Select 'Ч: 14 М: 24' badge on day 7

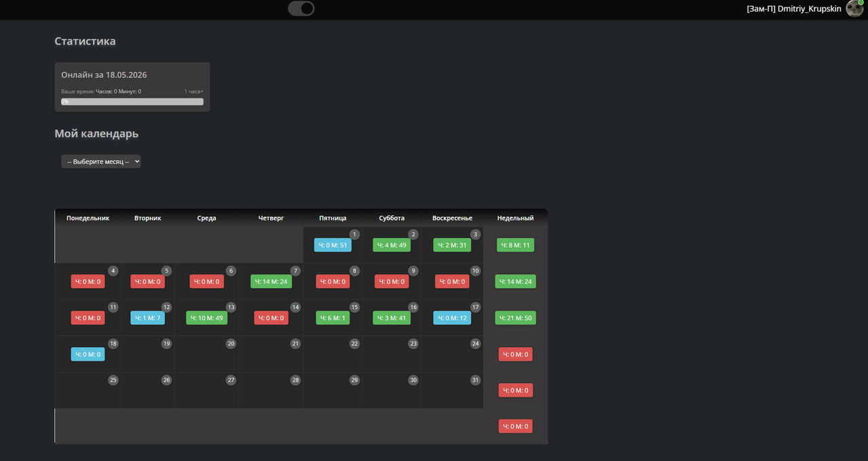click(271, 281)
